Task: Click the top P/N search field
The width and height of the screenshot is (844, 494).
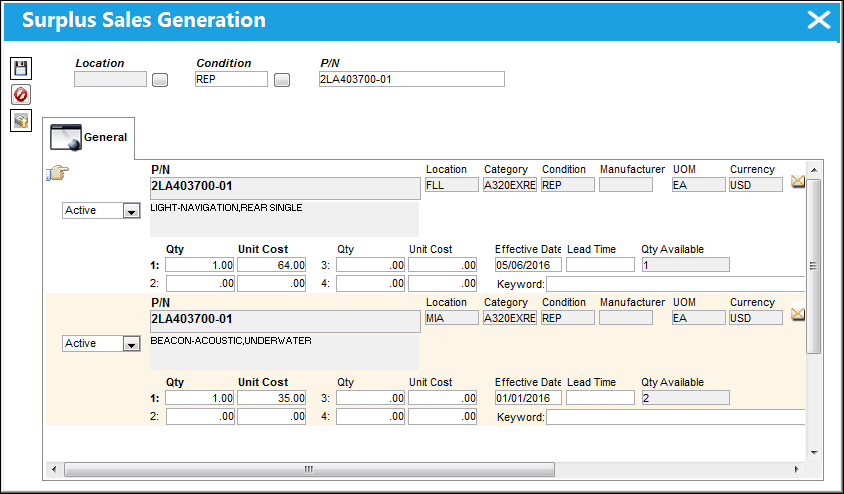Action: point(412,79)
